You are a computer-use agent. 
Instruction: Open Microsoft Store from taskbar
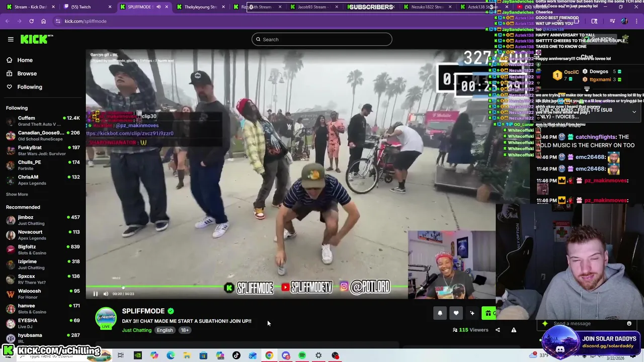[203, 356]
